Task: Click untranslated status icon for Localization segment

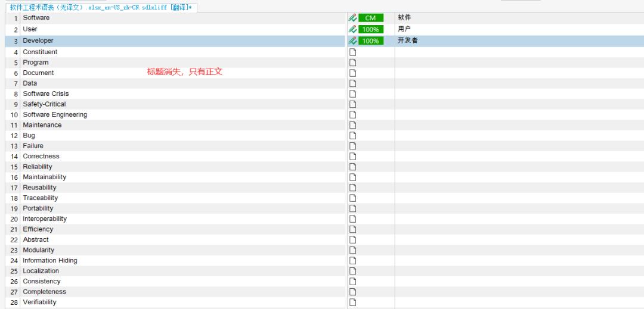Action: (352, 271)
